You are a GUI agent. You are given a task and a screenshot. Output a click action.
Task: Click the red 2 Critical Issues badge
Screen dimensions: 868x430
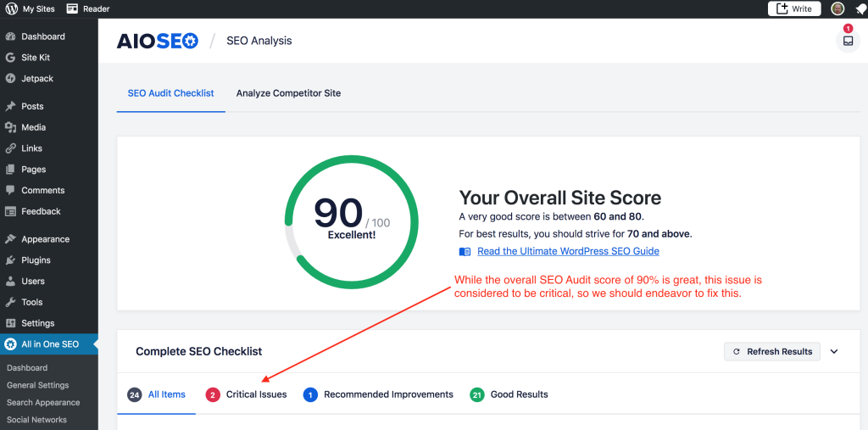(213, 394)
